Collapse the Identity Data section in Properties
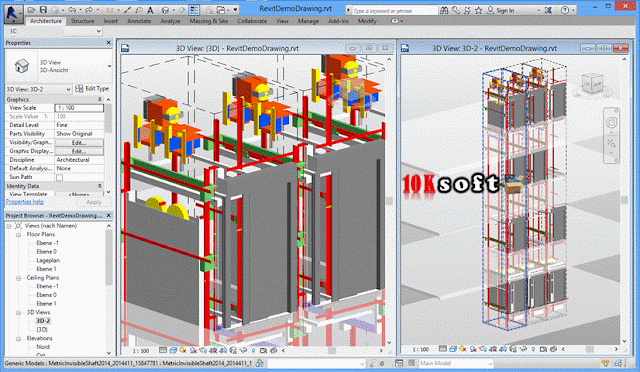Screen dimensions: 640x372 99,186
